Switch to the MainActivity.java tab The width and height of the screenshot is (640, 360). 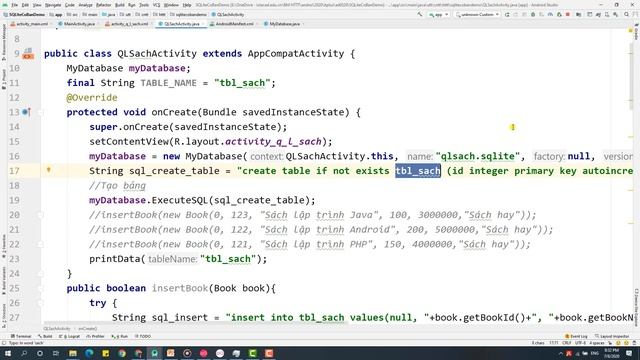pos(77,24)
